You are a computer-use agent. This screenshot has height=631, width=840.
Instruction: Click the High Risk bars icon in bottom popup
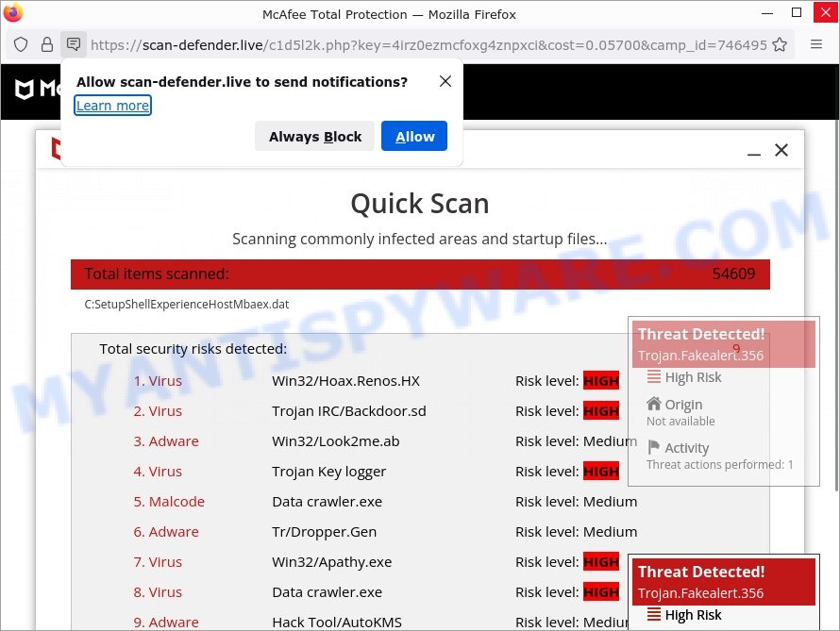(x=653, y=614)
